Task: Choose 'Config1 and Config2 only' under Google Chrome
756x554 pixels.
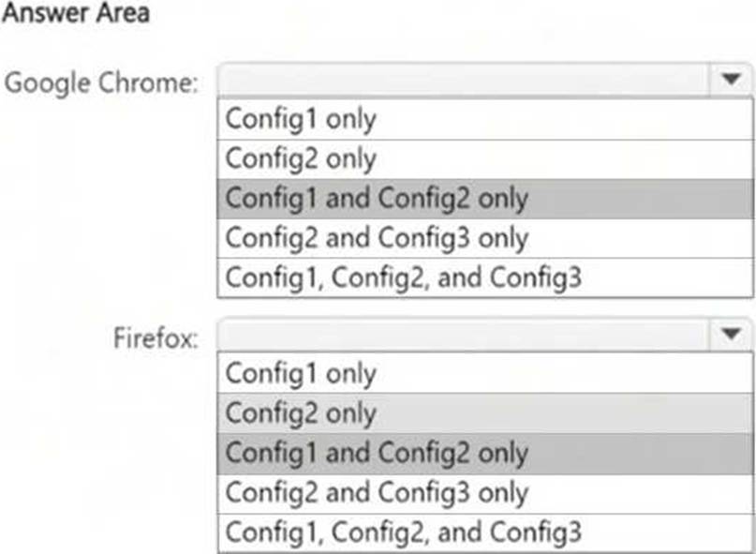Action: click(x=377, y=199)
